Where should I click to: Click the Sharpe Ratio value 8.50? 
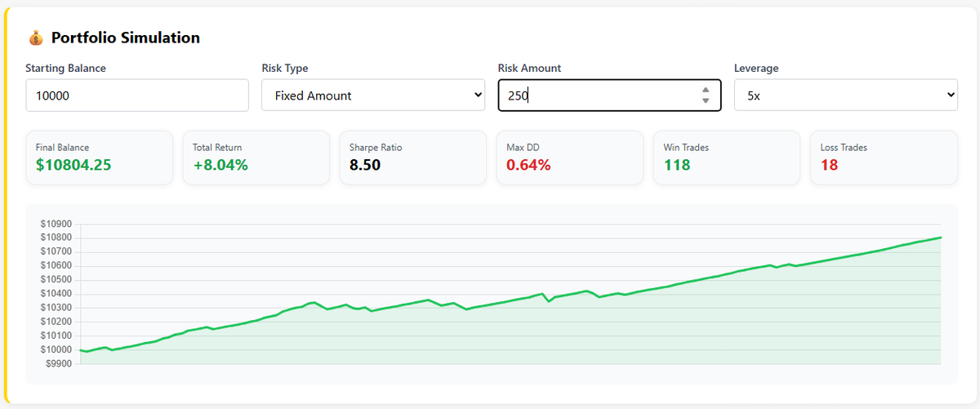(x=365, y=165)
